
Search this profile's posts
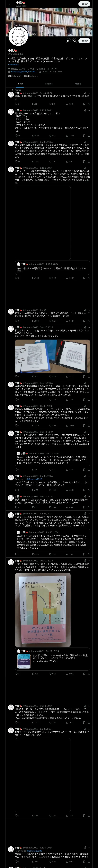[75, 41]
